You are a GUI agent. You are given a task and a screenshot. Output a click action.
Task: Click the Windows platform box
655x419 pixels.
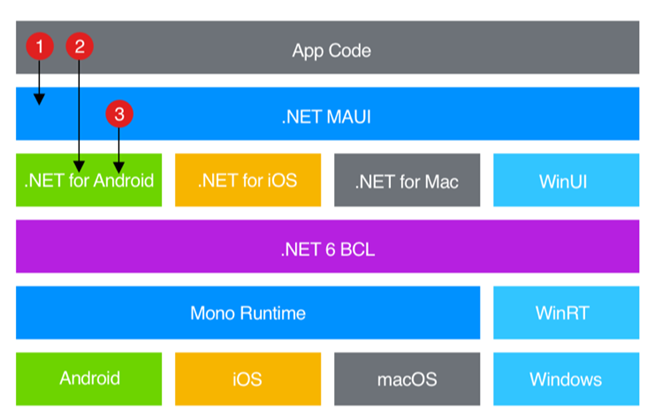coord(567,378)
